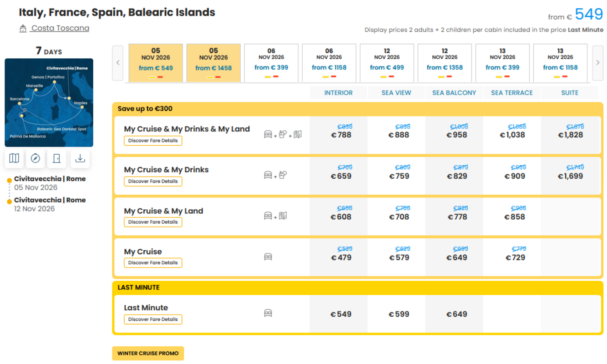Click the cruise route map thumbnail
The width and height of the screenshot is (607, 364).
point(49,102)
